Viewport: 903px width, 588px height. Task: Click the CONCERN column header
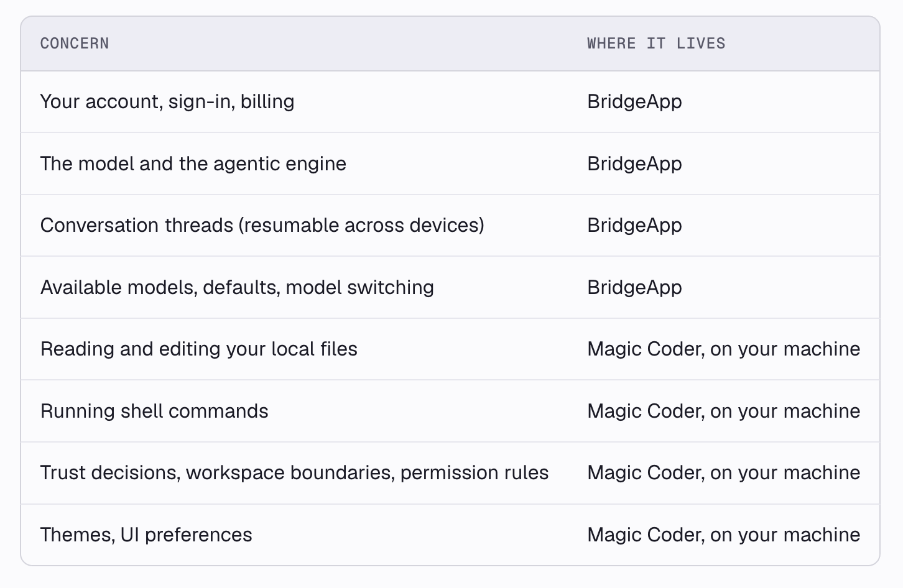(x=75, y=44)
